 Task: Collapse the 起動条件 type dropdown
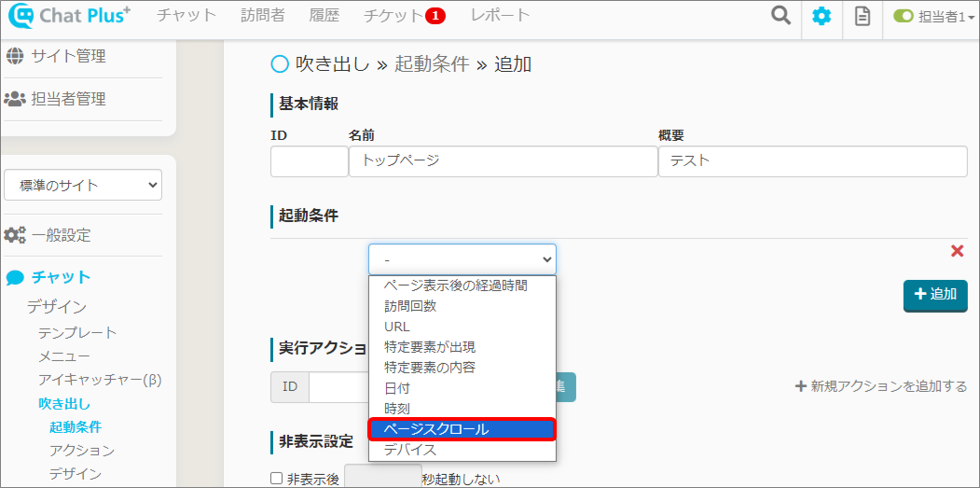pyautogui.click(x=462, y=258)
